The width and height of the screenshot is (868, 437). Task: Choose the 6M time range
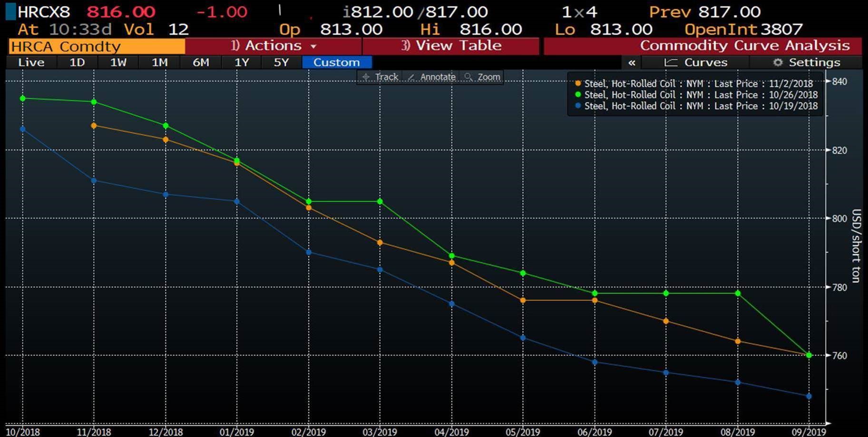(201, 62)
